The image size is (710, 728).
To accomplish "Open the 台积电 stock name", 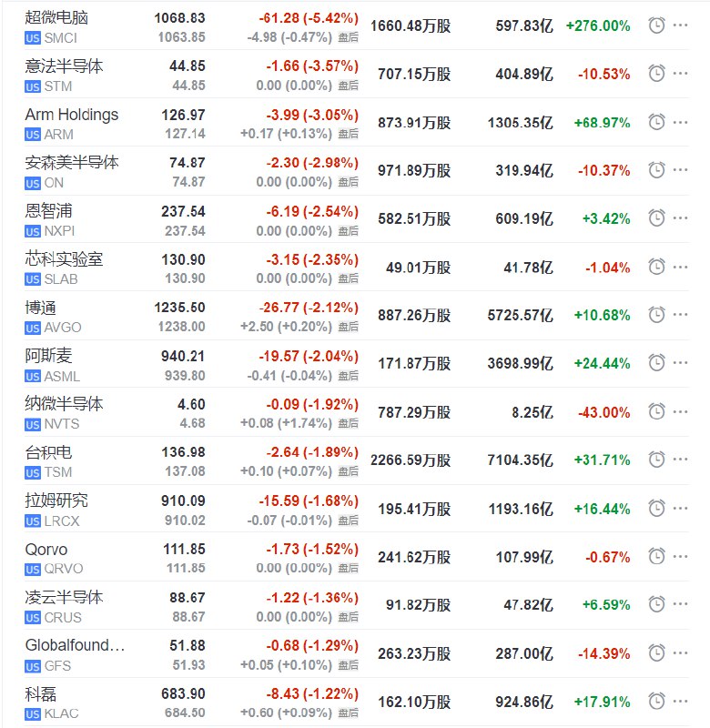I will point(49,452).
